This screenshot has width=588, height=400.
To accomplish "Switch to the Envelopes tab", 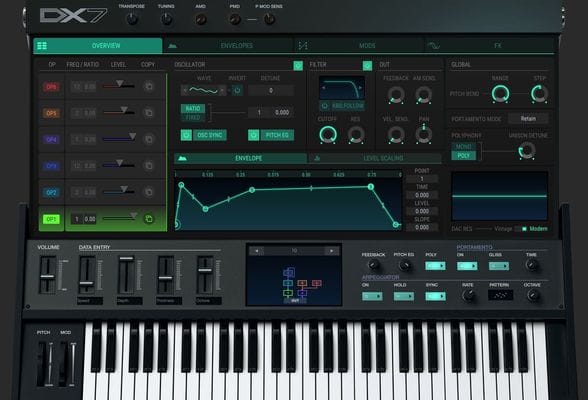I will 229,46.
